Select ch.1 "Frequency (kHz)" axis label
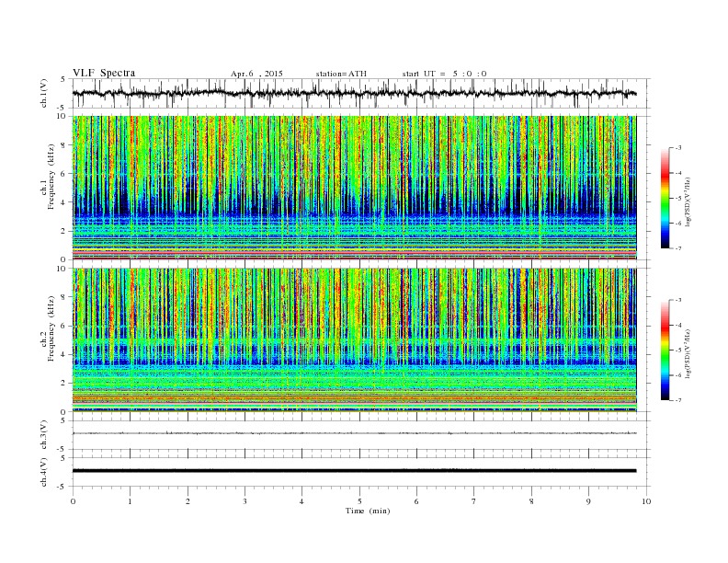The width and height of the screenshot is (728, 563). 51,177
